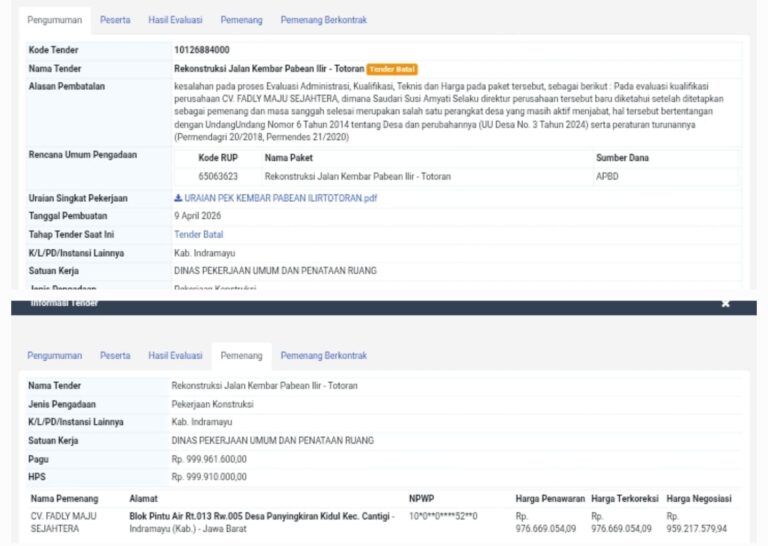Viewport: 768px width, 546px height.
Task: Switch to Peserta tab in lower panel
Action: [115, 356]
